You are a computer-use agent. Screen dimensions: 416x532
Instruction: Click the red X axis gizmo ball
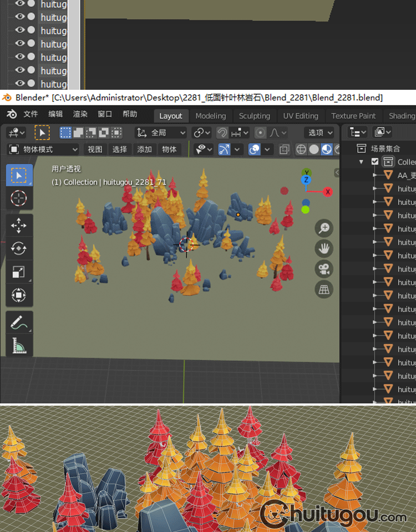point(328,192)
